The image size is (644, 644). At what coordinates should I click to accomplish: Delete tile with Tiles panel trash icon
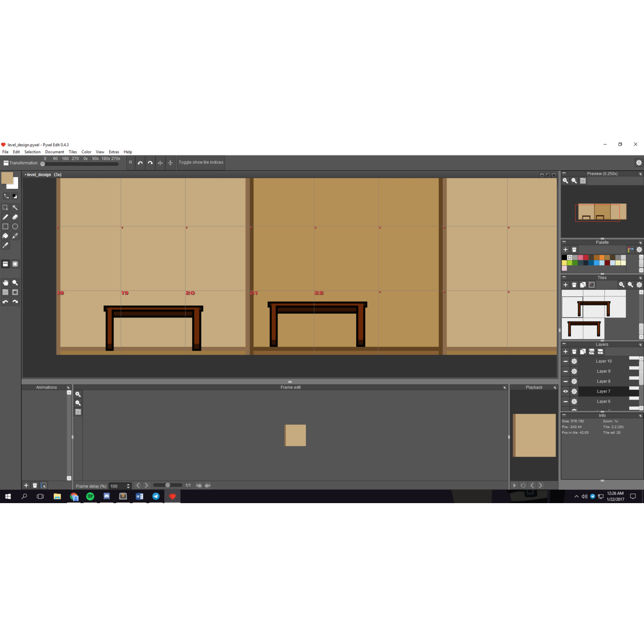pyautogui.click(x=574, y=285)
